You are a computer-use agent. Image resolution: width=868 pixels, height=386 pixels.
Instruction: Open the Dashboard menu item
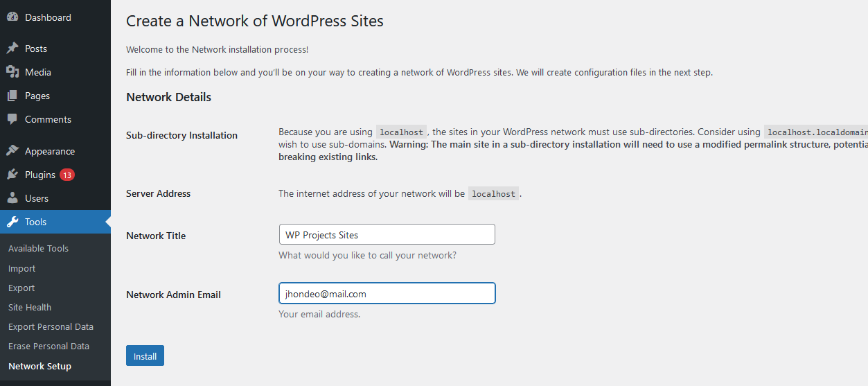(55, 17)
